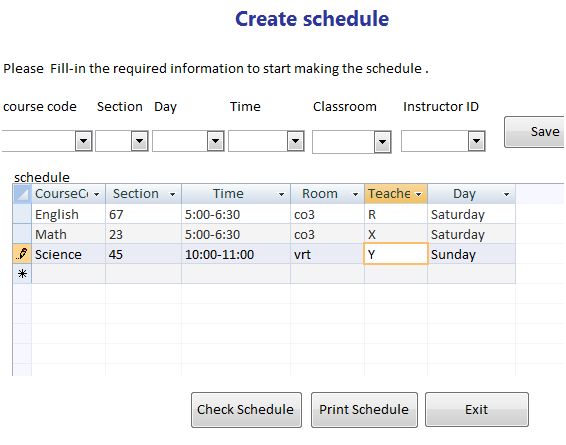
Task: Open the Time column header filter arrow
Action: pyautogui.click(x=281, y=194)
